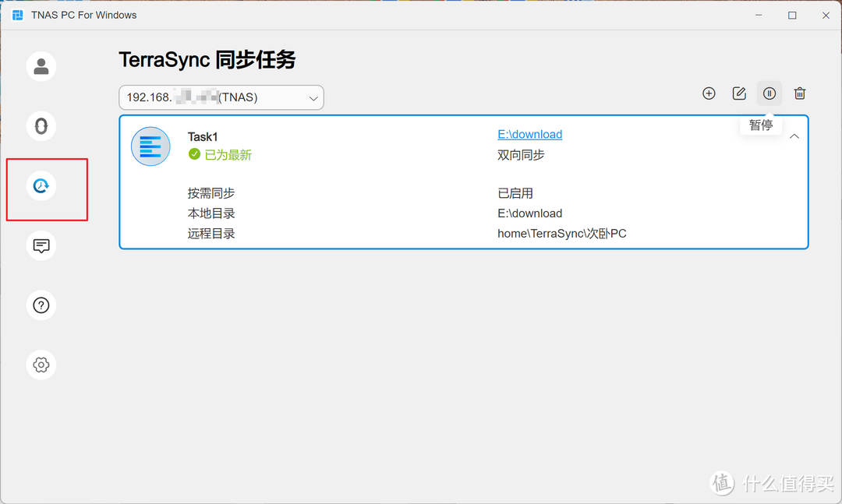Add a new sync task with plus icon

pyautogui.click(x=709, y=93)
